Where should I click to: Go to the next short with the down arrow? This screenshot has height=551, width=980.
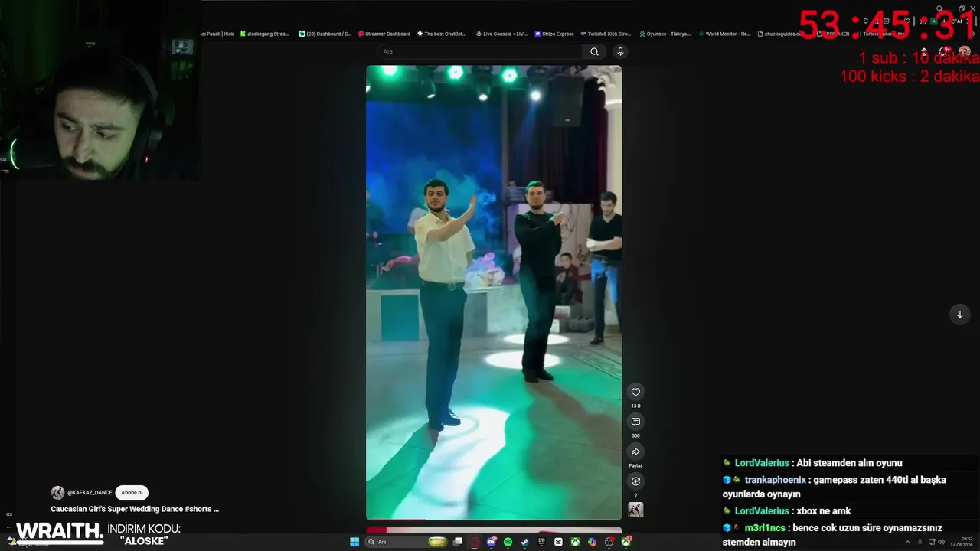[x=959, y=315]
